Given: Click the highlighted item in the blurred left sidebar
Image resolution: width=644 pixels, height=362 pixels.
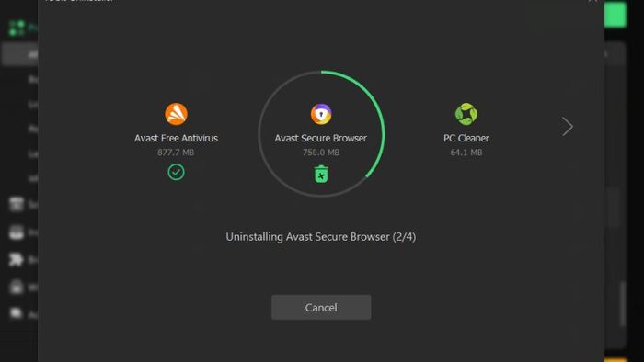Looking at the screenshot, I should coord(20,54).
